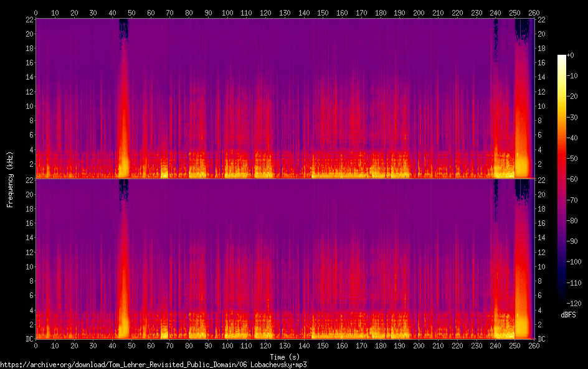Click the lower channel's bright band near 67 seconds
The width and height of the screenshot is (588, 369).
click(x=164, y=331)
